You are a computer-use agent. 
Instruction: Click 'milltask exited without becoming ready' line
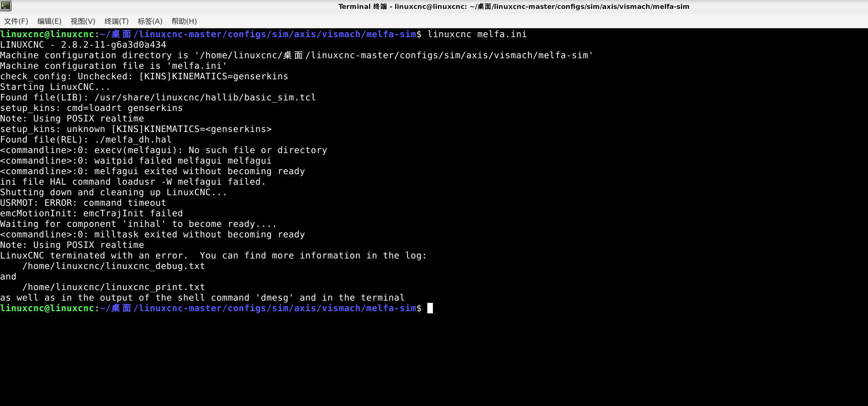(x=153, y=235)
